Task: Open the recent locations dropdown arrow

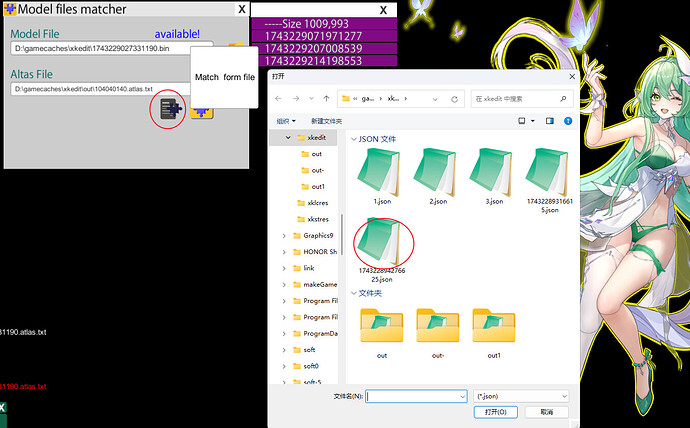Action: pos(312,99)
